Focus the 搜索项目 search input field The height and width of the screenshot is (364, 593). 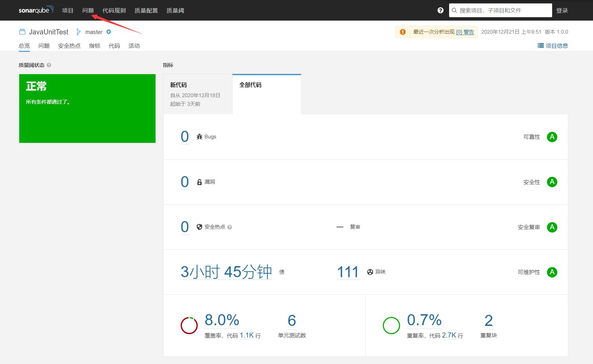coord(501,11)
